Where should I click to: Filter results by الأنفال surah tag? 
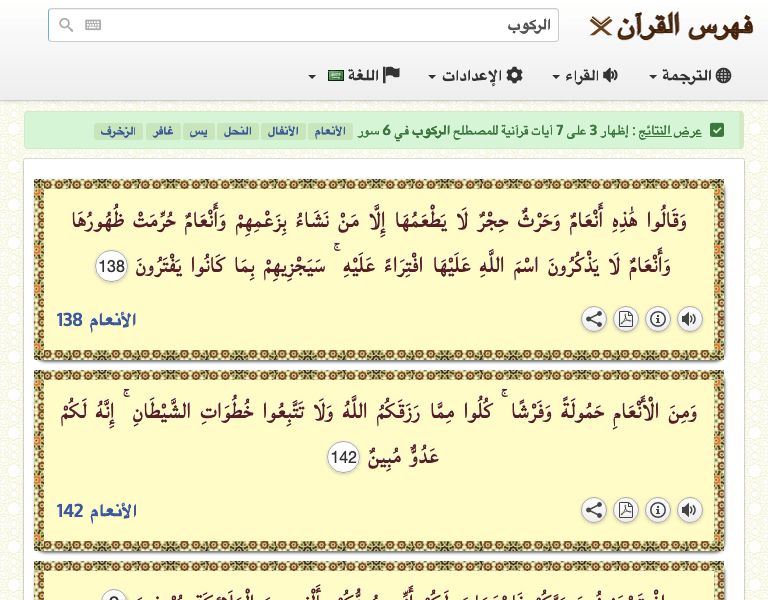(x=283, y=131)
